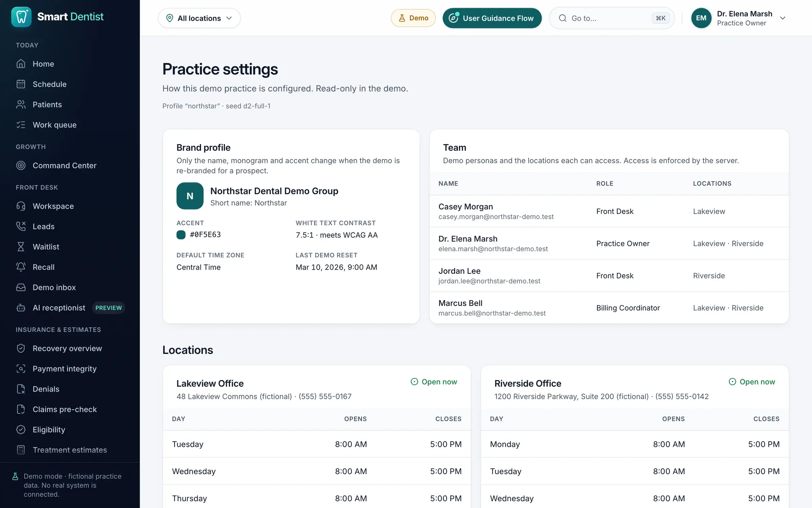Start the User Guidance Flow
The height and width of the screenshot is (508, 812).
pos(492,18)
